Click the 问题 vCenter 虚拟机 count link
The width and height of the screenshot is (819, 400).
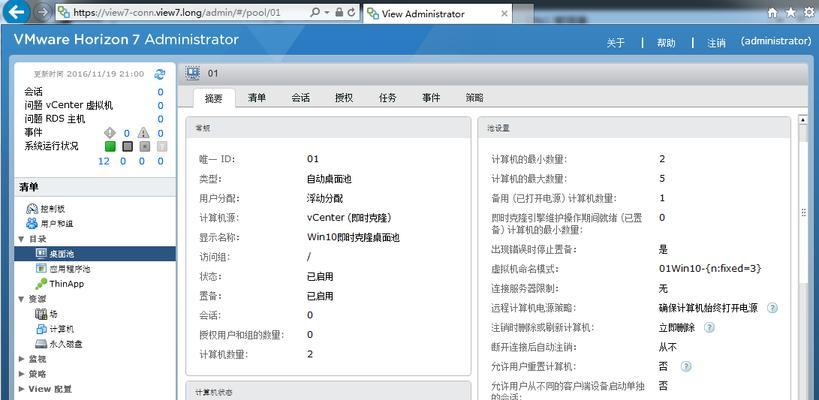pos(160,105)
